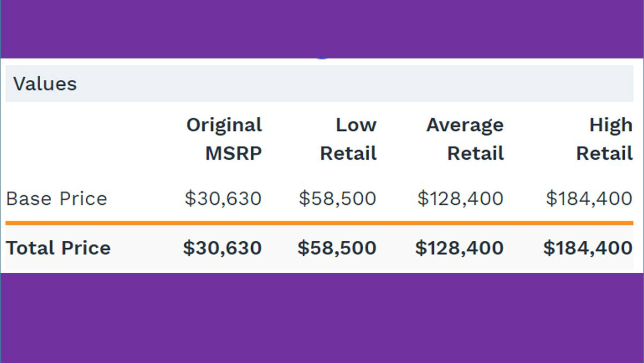This screenshot has height=363, width=644.
Task: Click Base Price Low Retail value $58,500
Action: 338,199
